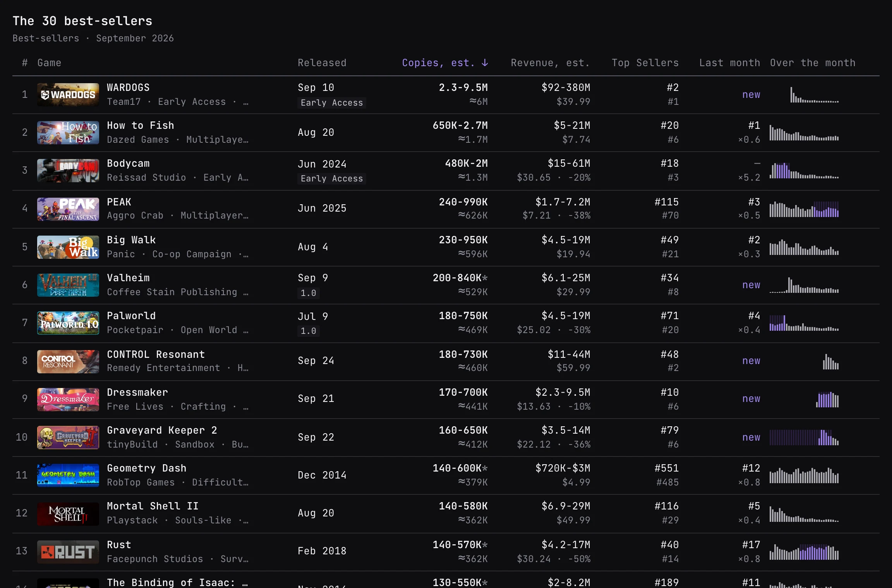Click the Big Walk game title

131,240
